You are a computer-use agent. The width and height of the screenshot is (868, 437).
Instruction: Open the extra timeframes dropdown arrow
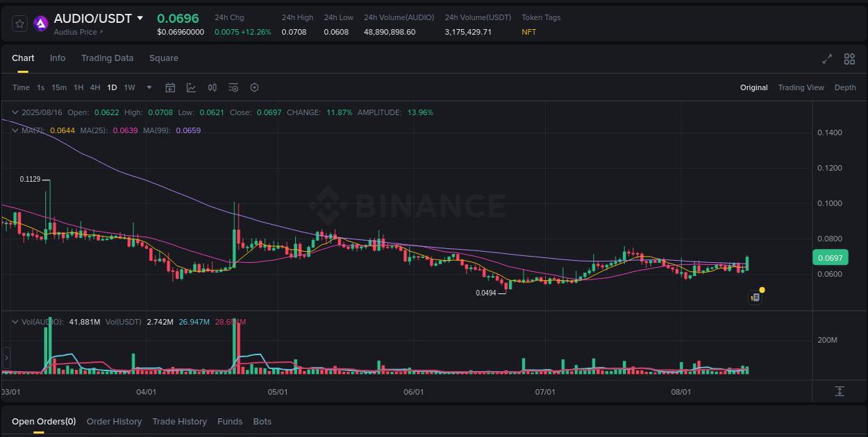pos(149,87)
